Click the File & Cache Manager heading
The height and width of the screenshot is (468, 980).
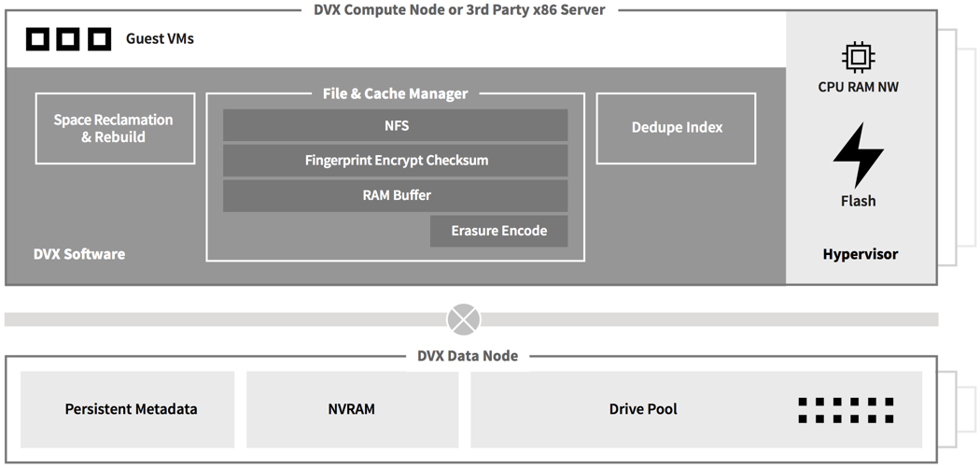pyautogui.click(x=395, y=93)
